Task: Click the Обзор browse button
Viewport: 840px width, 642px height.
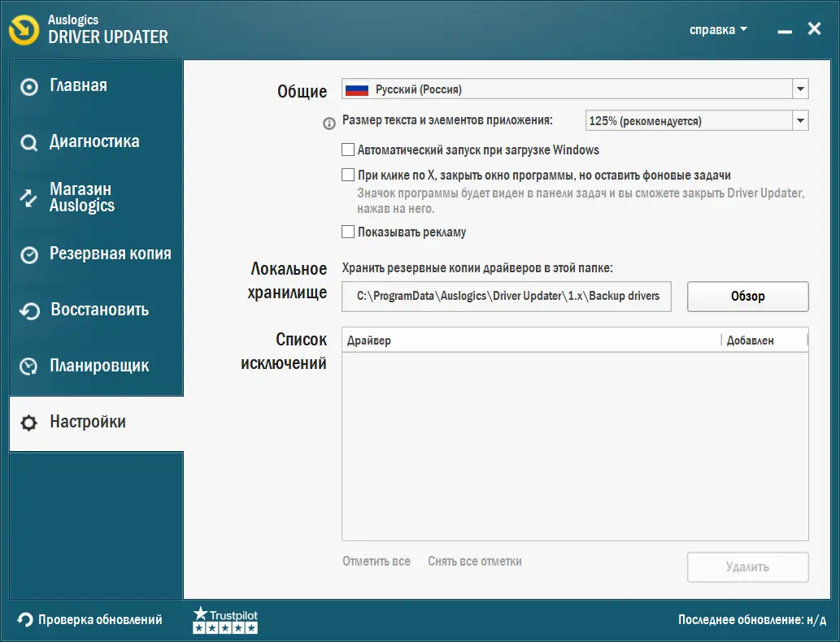Action: point(748,296)
